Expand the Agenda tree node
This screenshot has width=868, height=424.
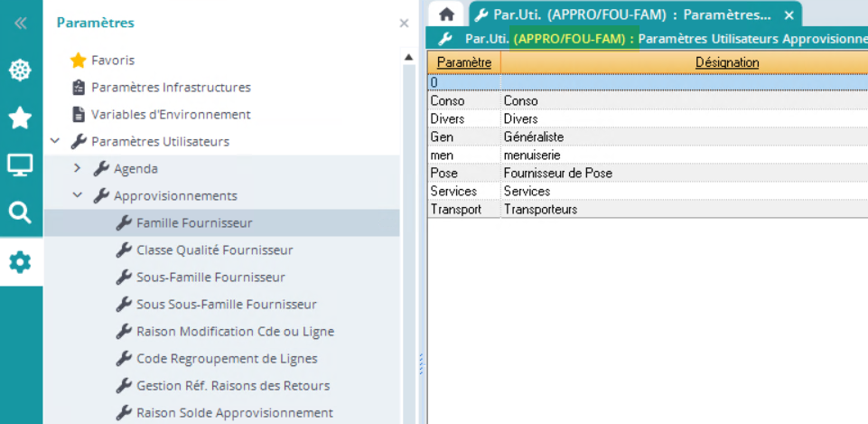[x=78, y=169]
